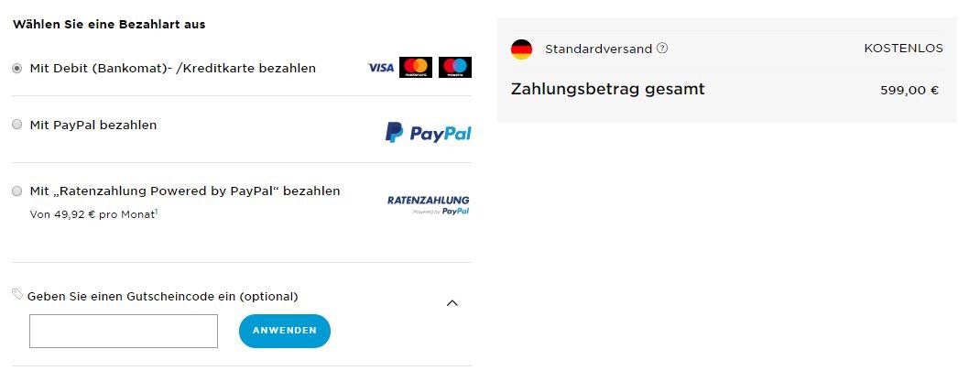This screenshot has height=371, width=980.
Task: Select Debit/Kreditkarte payment radio button
Action: point(17,68)
